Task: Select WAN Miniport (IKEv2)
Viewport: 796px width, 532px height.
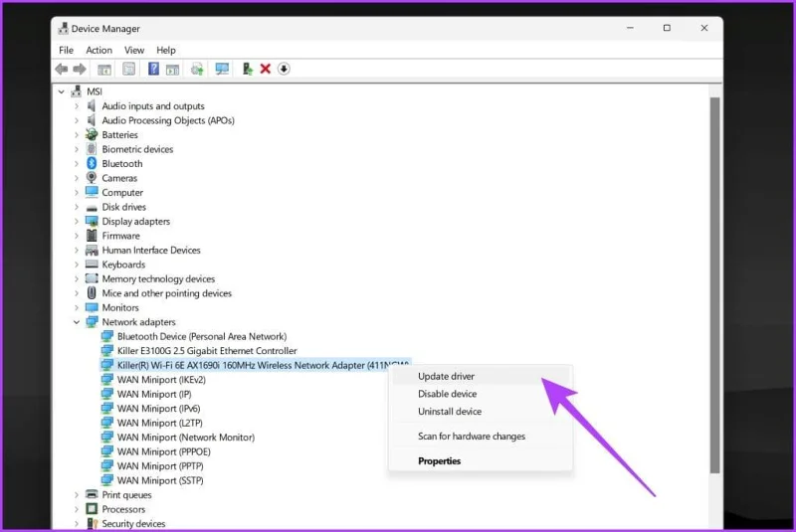Action: point(161,379)
